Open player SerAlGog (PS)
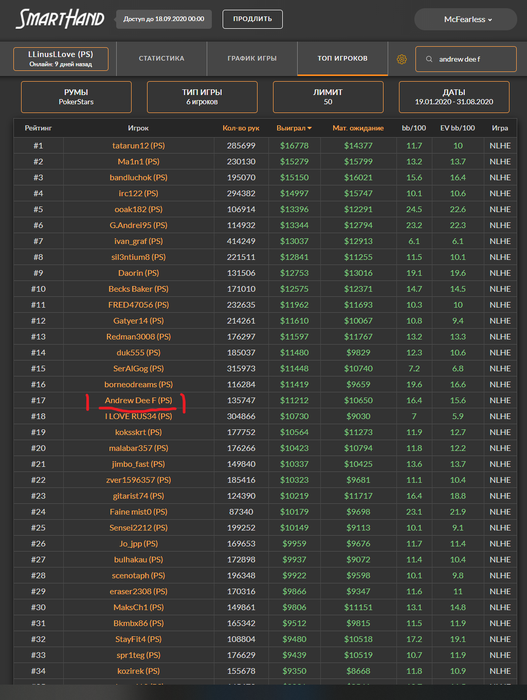This screenshot has height=700, width=527. pyautogui.click(x=138, y=369)
